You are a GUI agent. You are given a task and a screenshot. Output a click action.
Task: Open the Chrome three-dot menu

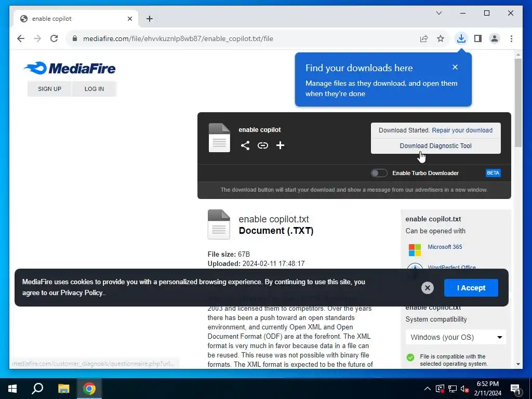[511, 38]
